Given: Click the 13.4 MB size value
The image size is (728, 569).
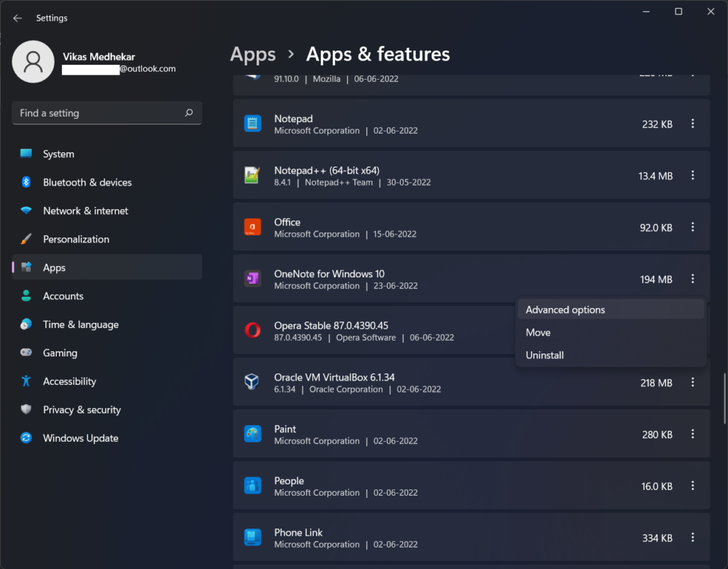Looking at the screenshot, I should (655, 176).
